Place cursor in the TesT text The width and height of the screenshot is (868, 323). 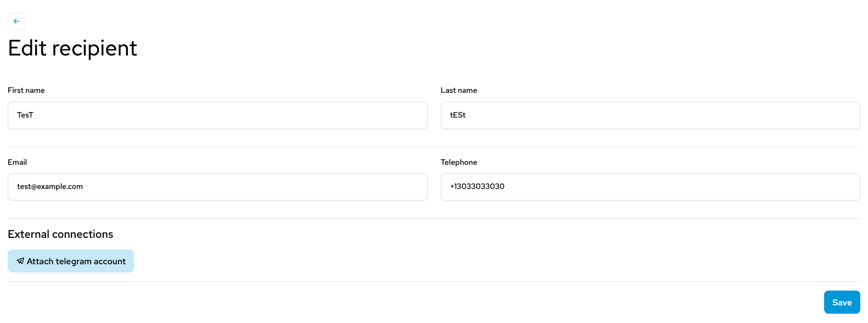click(25, 115)
